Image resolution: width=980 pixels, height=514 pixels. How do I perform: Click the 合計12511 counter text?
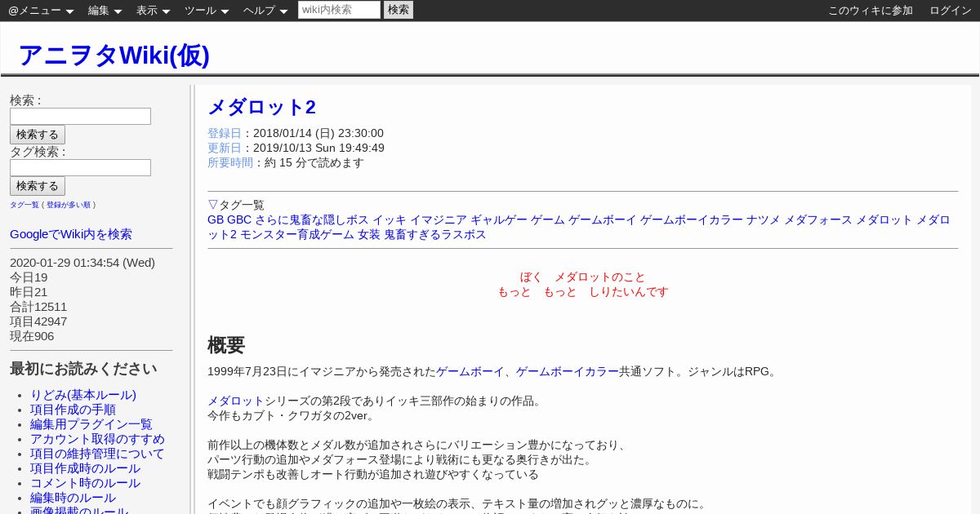tap(38, 307)
